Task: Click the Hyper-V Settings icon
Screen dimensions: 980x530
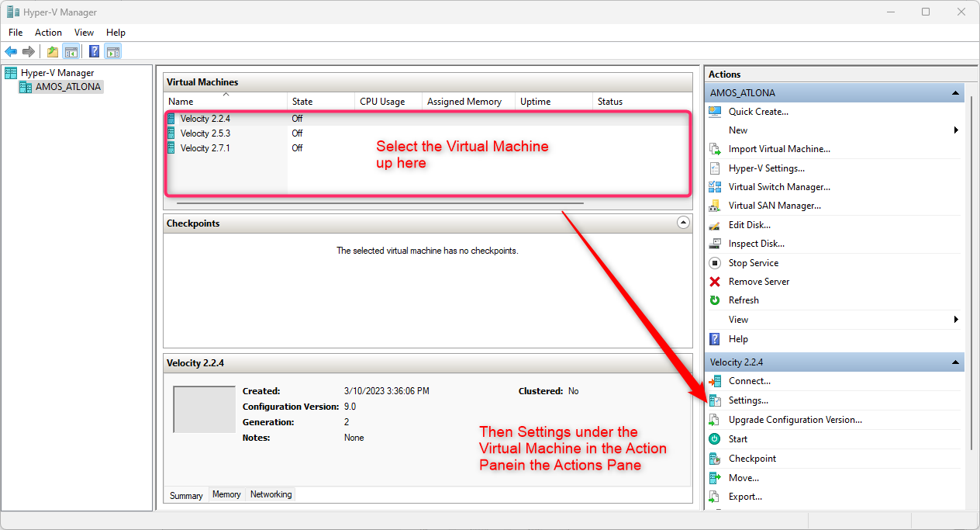Action: click(x=715, y=168)
